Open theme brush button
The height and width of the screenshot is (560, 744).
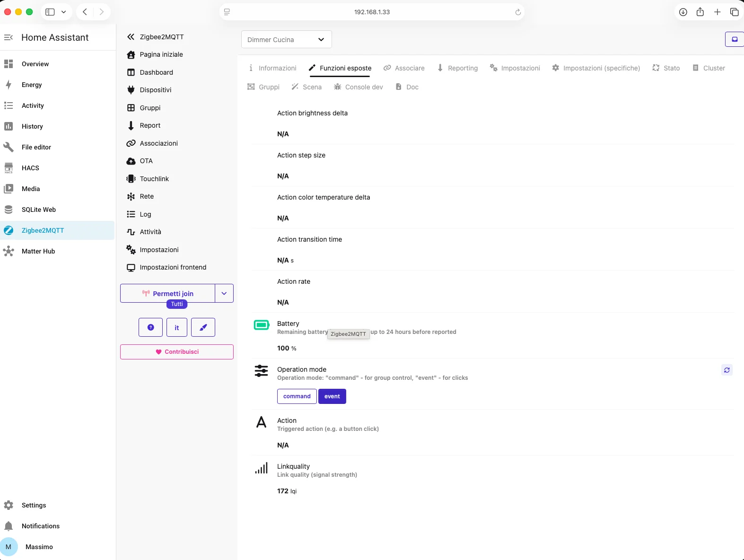point(203,327)
